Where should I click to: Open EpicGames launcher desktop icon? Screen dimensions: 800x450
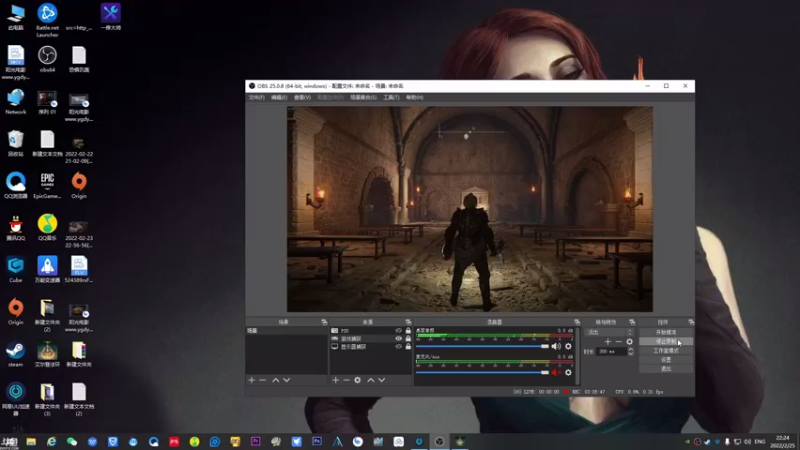[47, 186]
